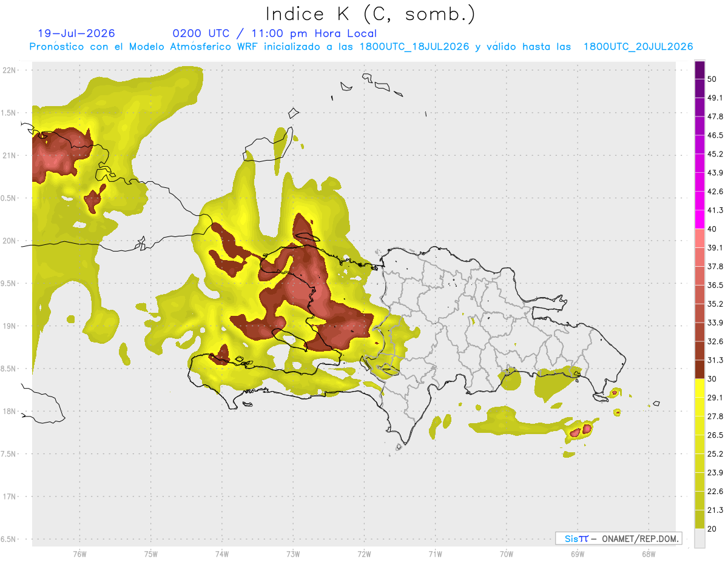Screen dimensions: 728x562
Task: Click the time label "0200 UTC / 11:00 pm Hora Local"
Action: tap(275, 33)
